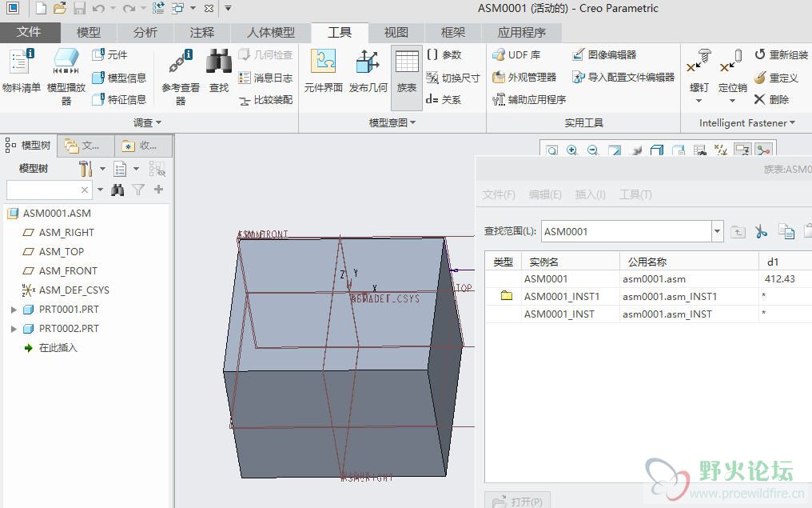
Task: Click 切换尺寸 switch dimensions
Action: 453,78
